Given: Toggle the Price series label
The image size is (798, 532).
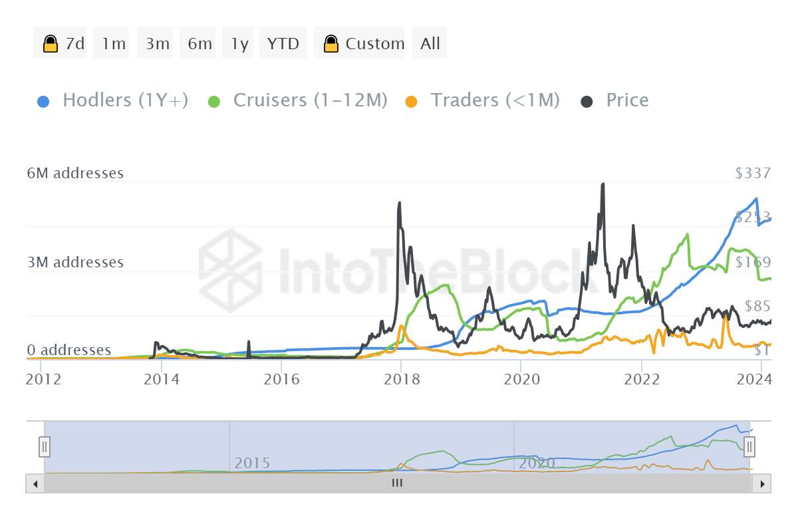Looking at the screenshot, I should [626, 100].
